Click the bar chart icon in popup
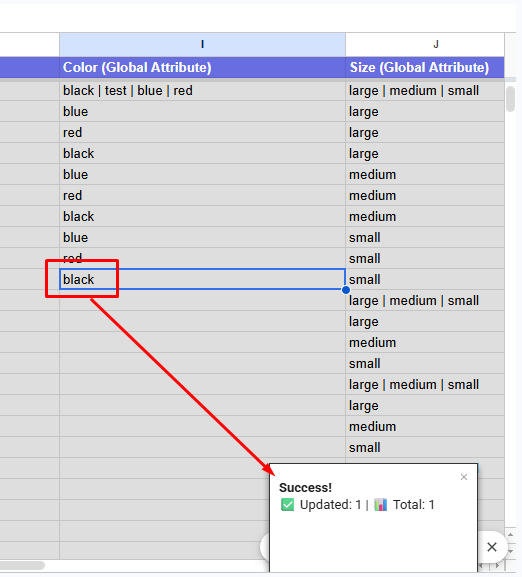The image size is (522, 577). tap(381, 505)
